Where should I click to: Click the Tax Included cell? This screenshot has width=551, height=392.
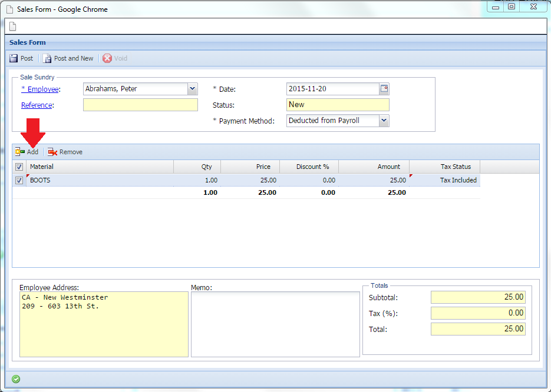(445, 180)
